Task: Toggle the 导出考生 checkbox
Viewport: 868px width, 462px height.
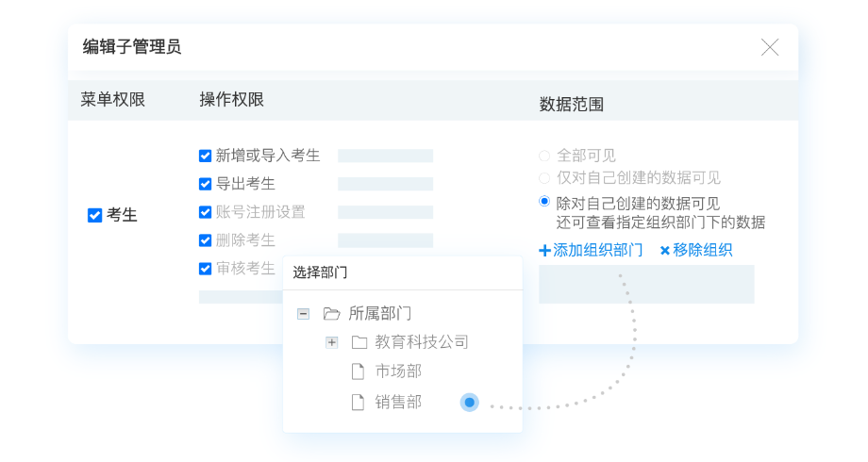Action: point(205,184)
